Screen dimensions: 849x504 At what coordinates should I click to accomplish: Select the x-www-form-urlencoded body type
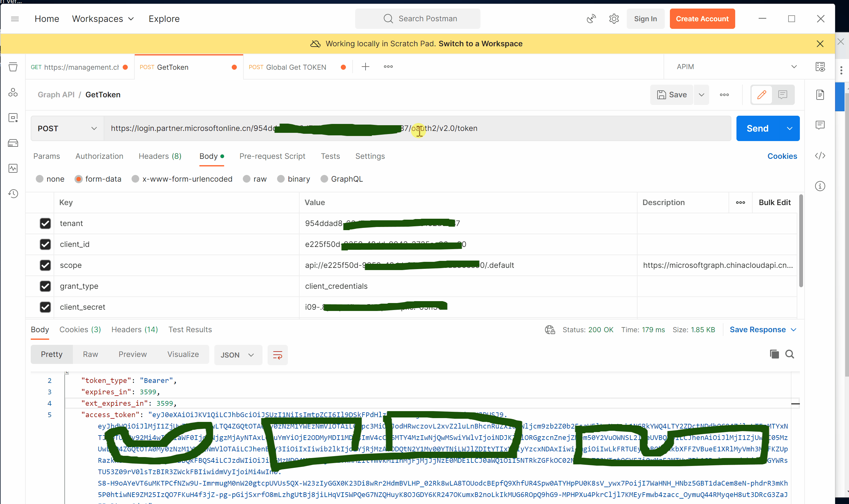coord(135,179)
